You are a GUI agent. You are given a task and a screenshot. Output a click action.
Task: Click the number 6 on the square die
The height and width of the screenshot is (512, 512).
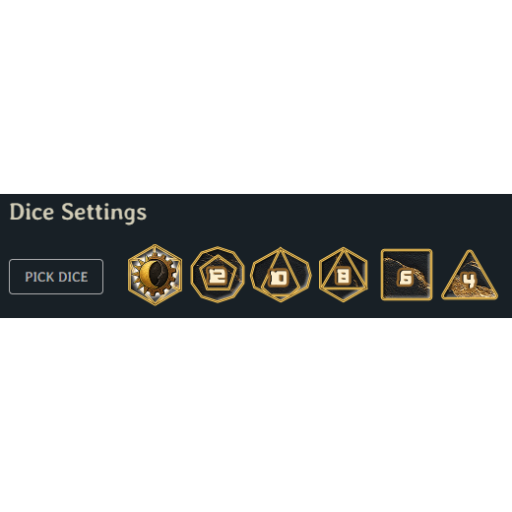[406, 277]
